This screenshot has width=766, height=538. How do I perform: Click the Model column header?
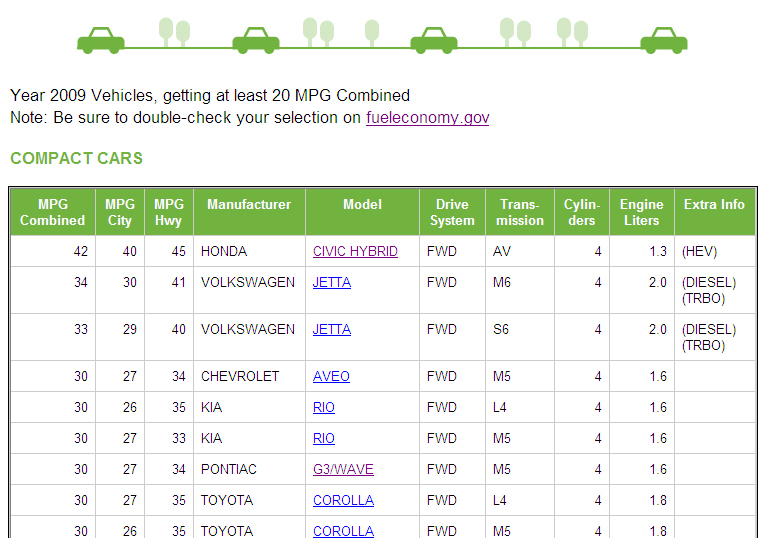362,212
